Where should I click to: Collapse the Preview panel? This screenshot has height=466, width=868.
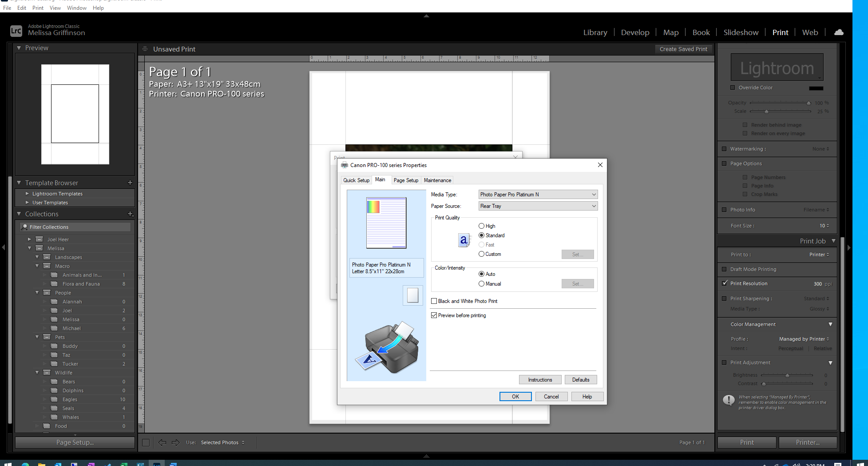tap(19, 48)
